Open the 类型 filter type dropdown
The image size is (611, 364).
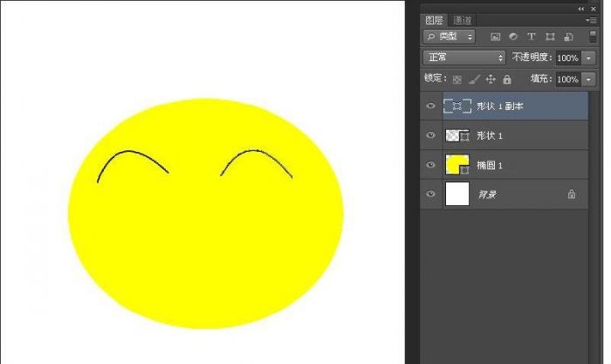point(449,37)
